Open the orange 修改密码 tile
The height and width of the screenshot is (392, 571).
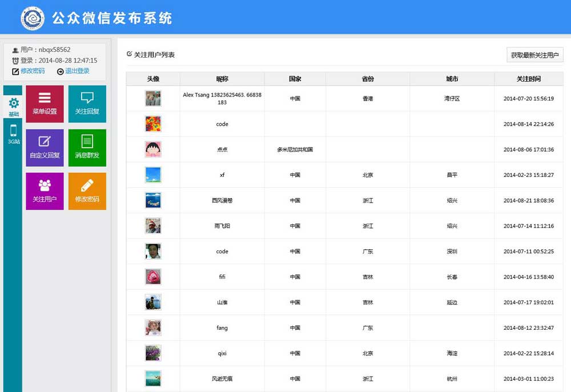(87, 191)
